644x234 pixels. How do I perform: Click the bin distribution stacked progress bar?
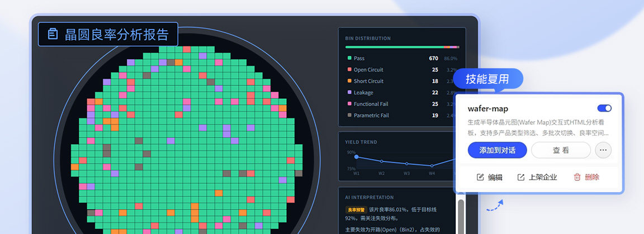tap(402, 47)
